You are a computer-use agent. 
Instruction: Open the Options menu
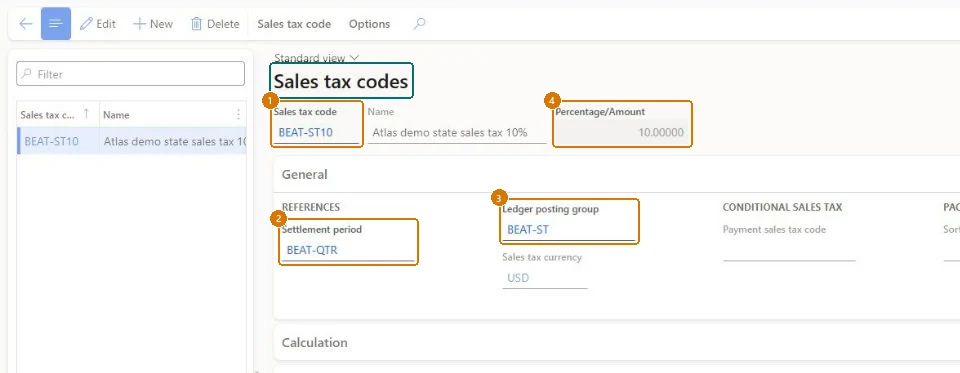click(x=369, y=24)
